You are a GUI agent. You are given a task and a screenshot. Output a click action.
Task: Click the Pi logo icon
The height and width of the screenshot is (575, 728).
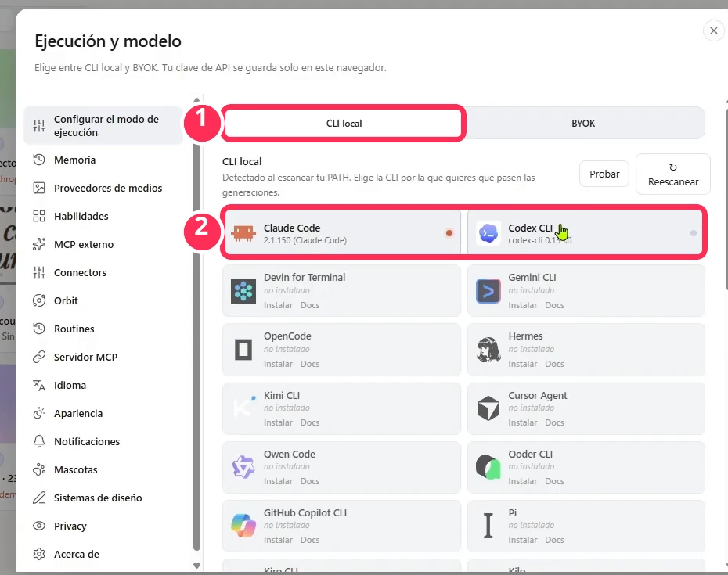[488, 526]
